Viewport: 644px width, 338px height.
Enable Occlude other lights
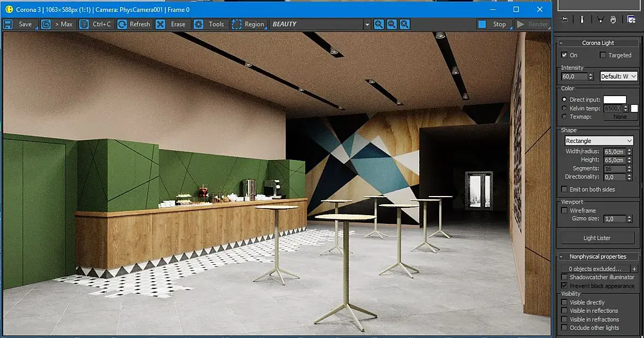click(564, 327)
